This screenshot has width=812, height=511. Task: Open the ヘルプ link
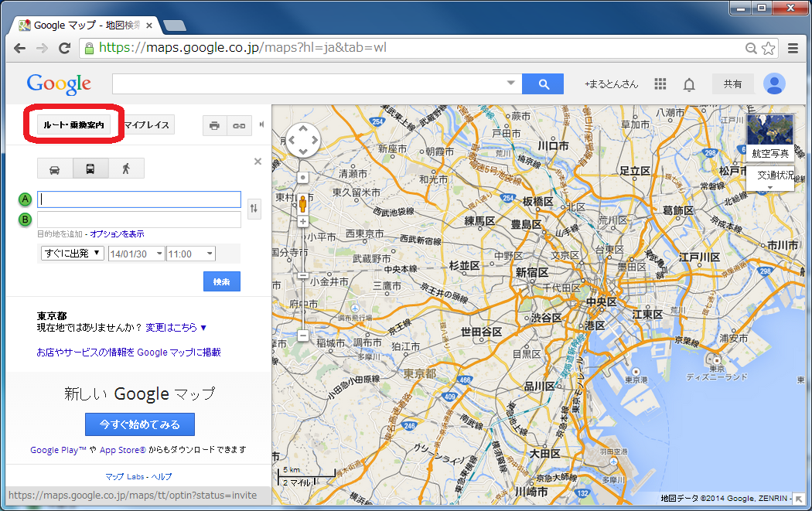162,476
